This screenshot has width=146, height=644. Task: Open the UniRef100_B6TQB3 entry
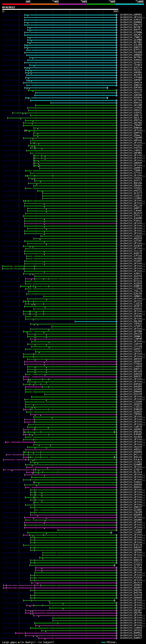tap(131, 42)
